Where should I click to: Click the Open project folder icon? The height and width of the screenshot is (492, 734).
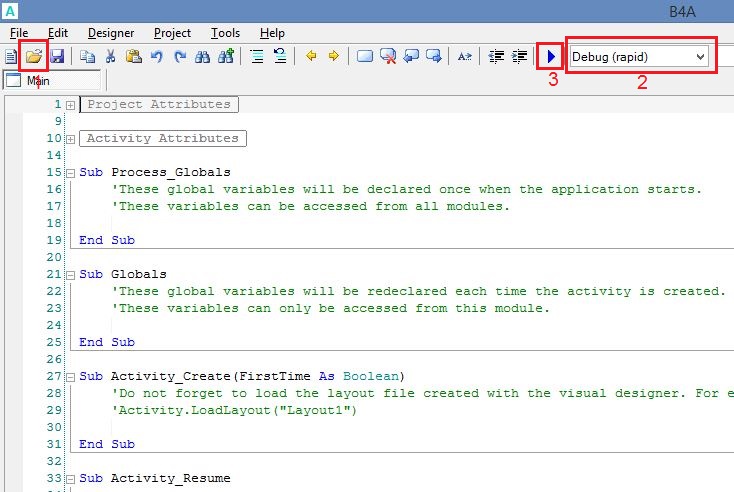point(35,57)
